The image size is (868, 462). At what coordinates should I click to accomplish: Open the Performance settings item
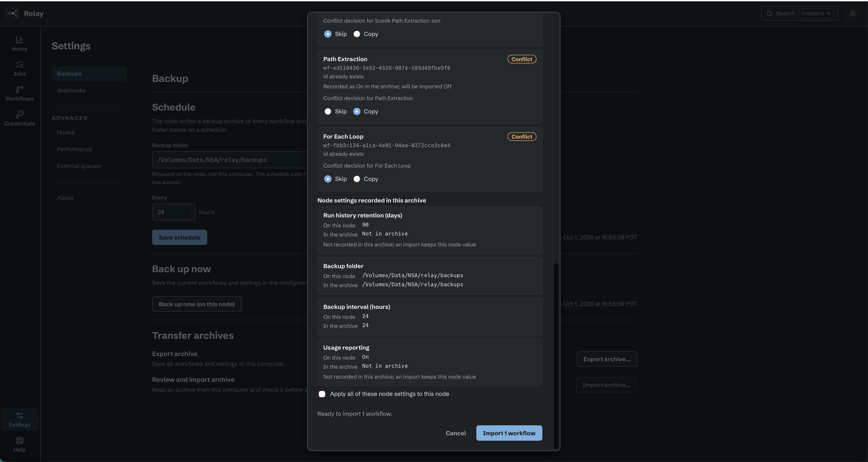pyautogui.click(x=89, y=149)
